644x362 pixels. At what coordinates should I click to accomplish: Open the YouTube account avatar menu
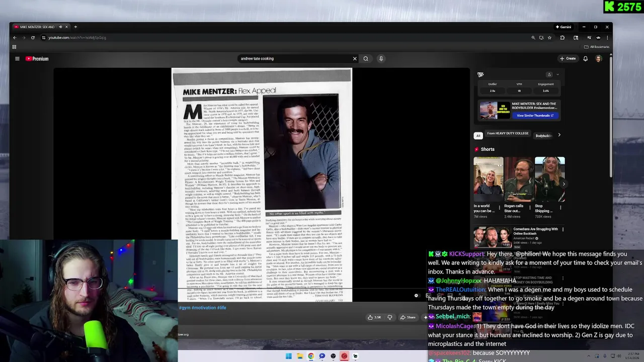pos(599,58)
